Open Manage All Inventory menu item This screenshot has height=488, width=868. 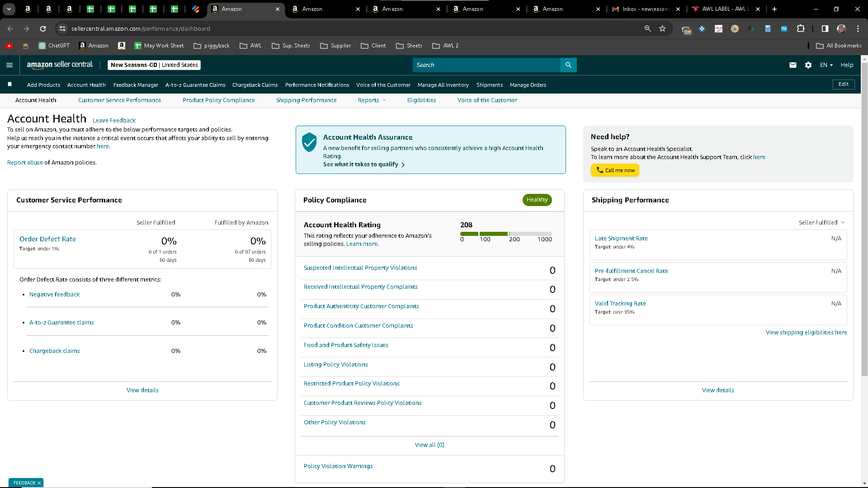(443, 85)
